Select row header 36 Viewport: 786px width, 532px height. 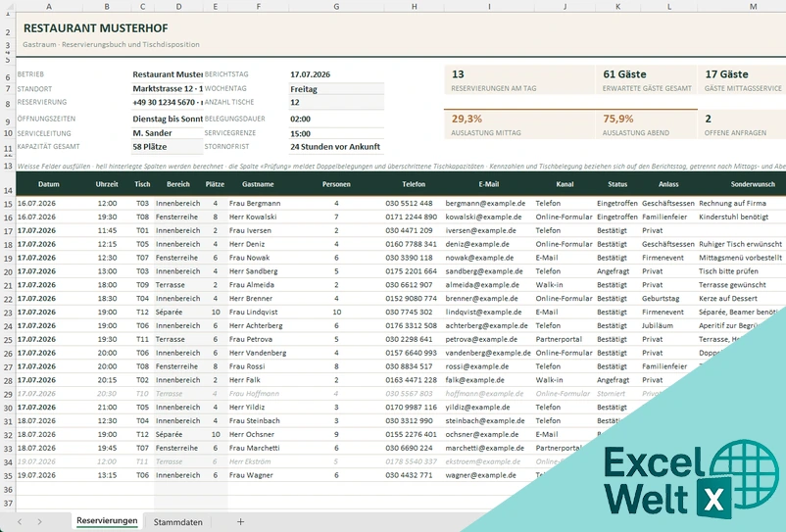click(8, 490)
